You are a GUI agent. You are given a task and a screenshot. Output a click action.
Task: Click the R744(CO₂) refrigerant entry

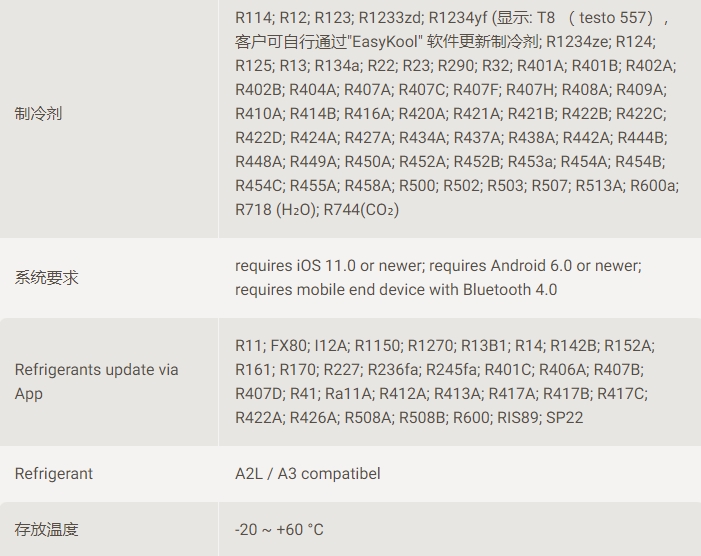pos(361,210)
